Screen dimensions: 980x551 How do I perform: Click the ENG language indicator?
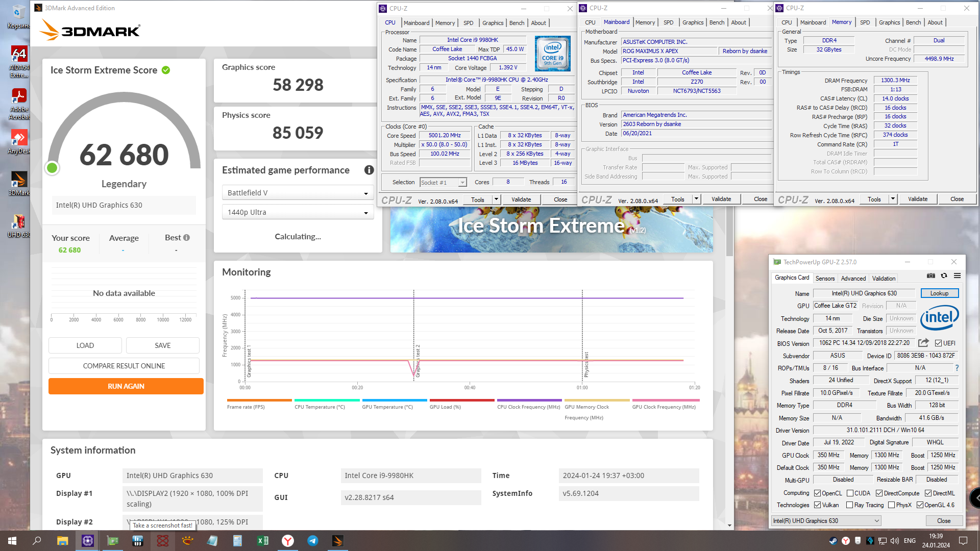(910, 541)
